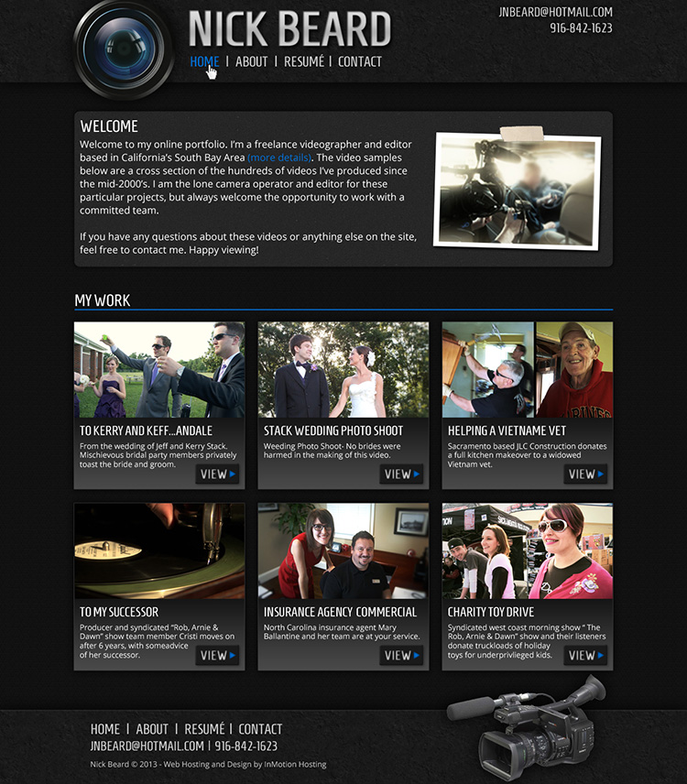The width and height of the screenshot is (687, 784).
Task: Click the camera lens logo icon
Action: coord(124,49)
